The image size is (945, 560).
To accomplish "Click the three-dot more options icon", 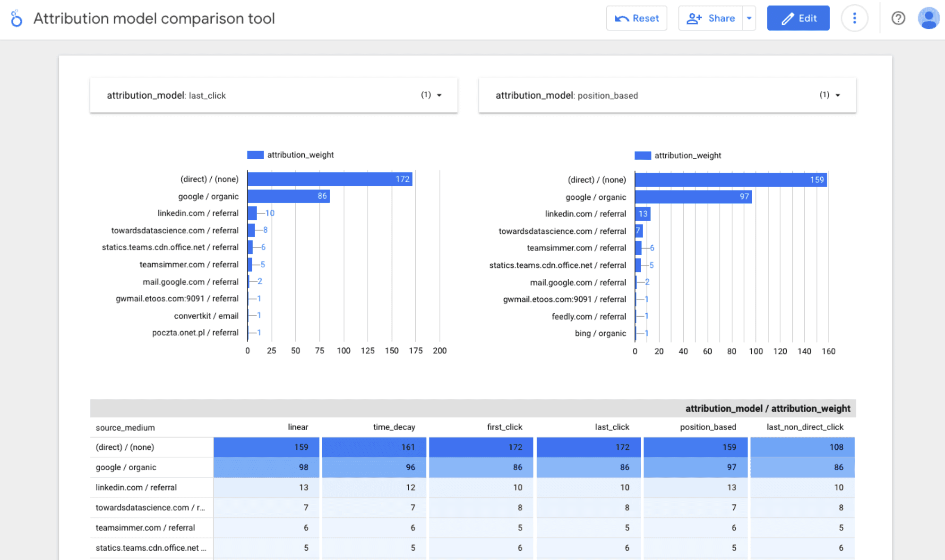I will (x=854, y=18).
